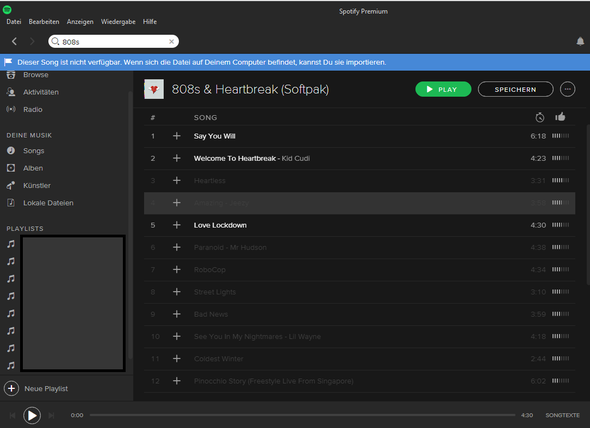
Task: Open the Anzeigen menu
Action: (x=80, y=22)
